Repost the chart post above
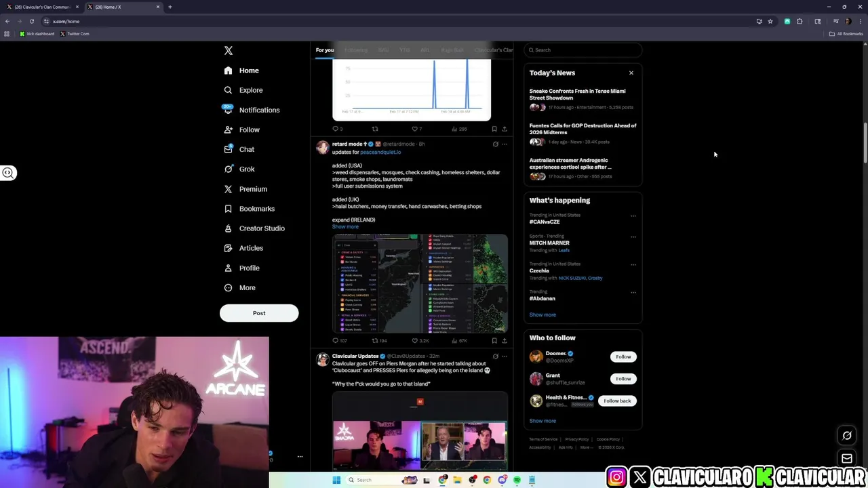The image size is (868, 488). point(375,129)
